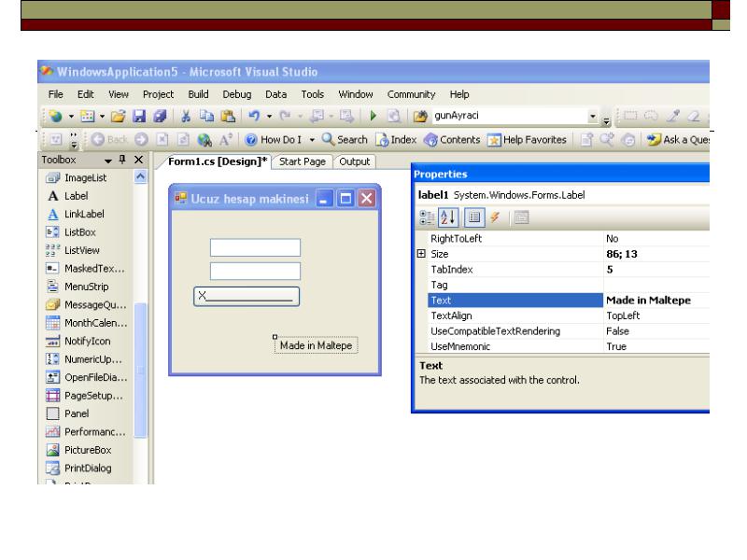Select the UseMnemonic property row

563,346
